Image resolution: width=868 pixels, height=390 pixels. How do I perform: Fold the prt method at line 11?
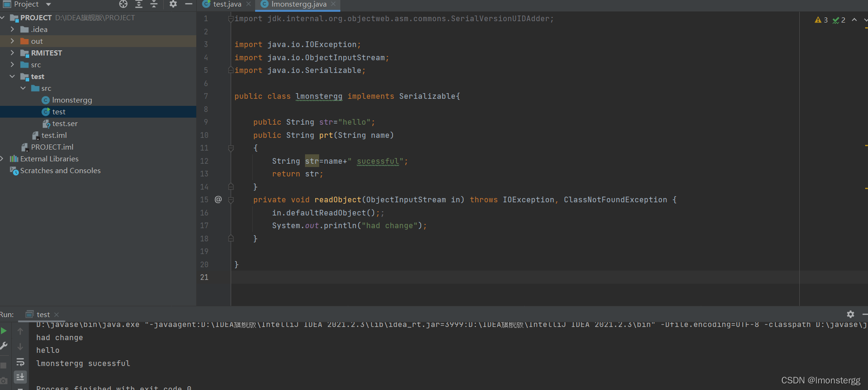[x=231, y=148]
